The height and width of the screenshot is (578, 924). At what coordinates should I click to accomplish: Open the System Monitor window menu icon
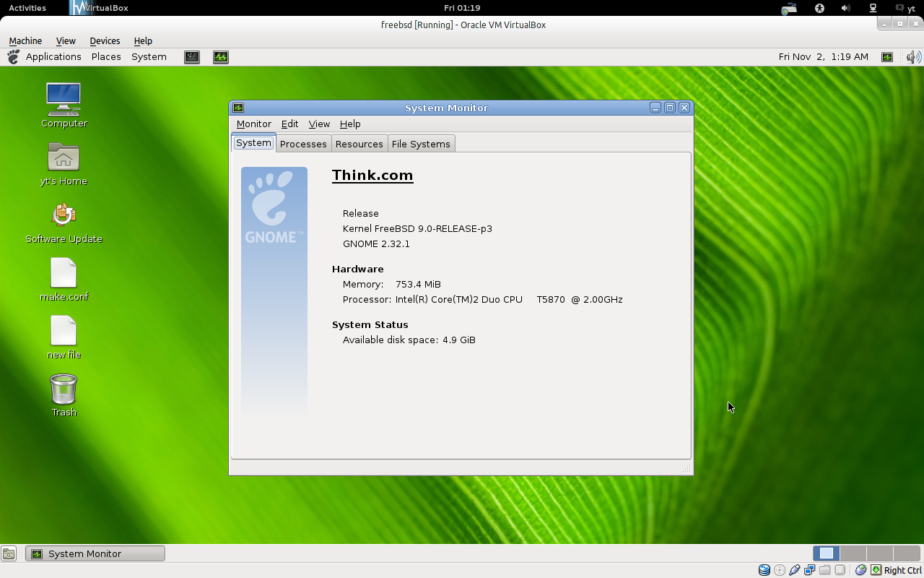click(x=238, y=108)
